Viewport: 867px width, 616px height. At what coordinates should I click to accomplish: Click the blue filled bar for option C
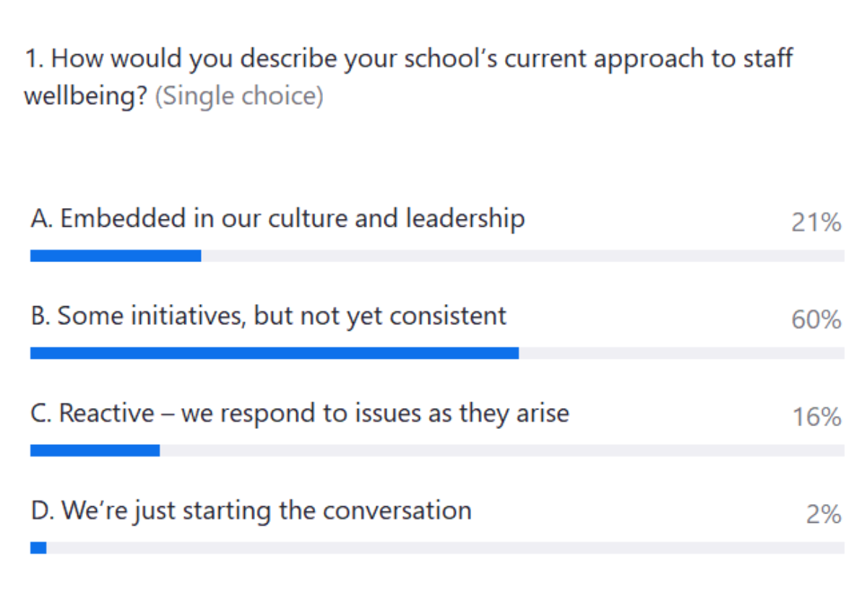click(x=95, y=451)
